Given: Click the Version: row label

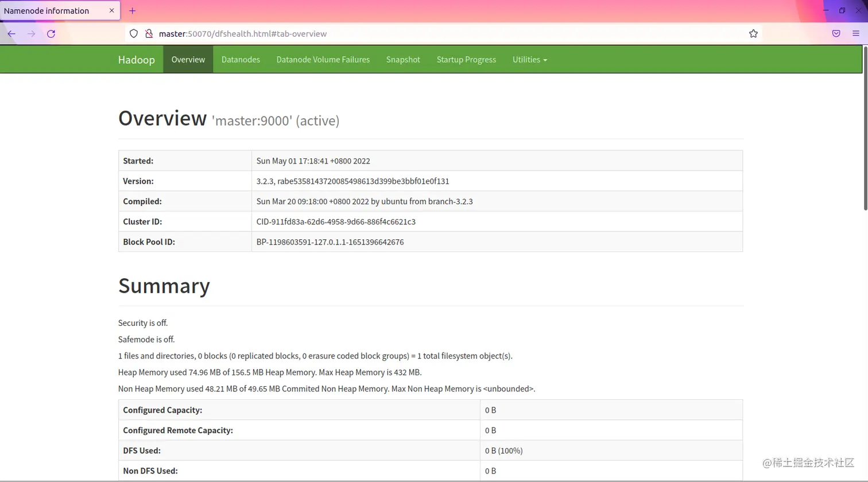Looking at the screenshot, I should click(138, 181).
